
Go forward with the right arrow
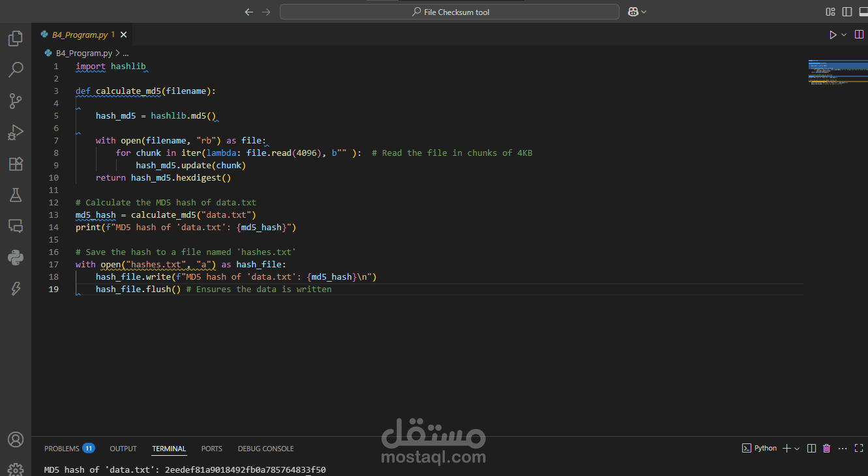[266, 12]
